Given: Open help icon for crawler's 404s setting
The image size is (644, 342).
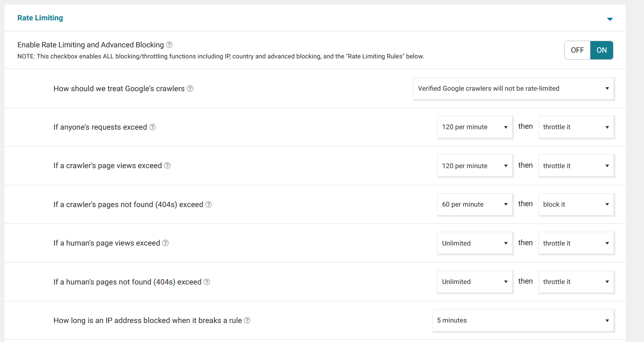Looking at the screenshot, I should click(x=208, y=204).
